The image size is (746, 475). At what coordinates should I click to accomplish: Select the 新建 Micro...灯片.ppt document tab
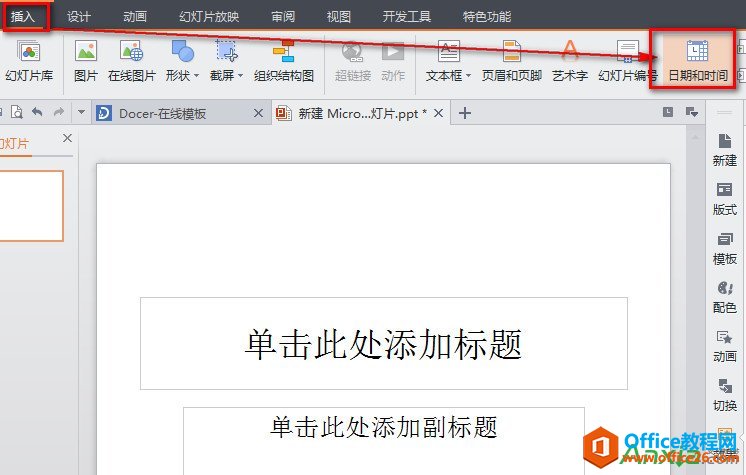[x=361, y=113]
